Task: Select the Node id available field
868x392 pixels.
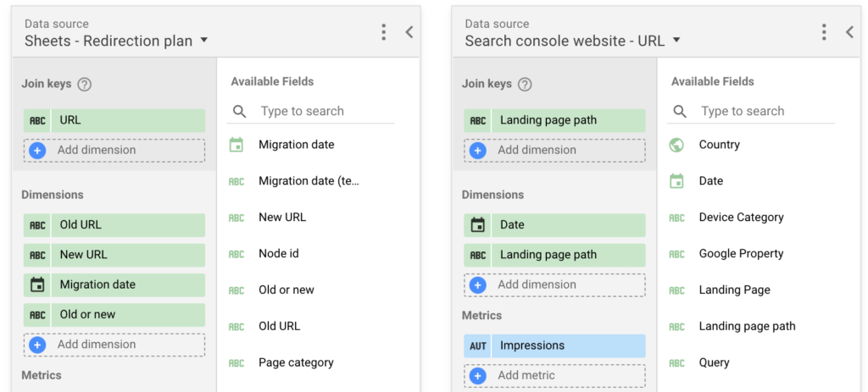Action: 279,254
